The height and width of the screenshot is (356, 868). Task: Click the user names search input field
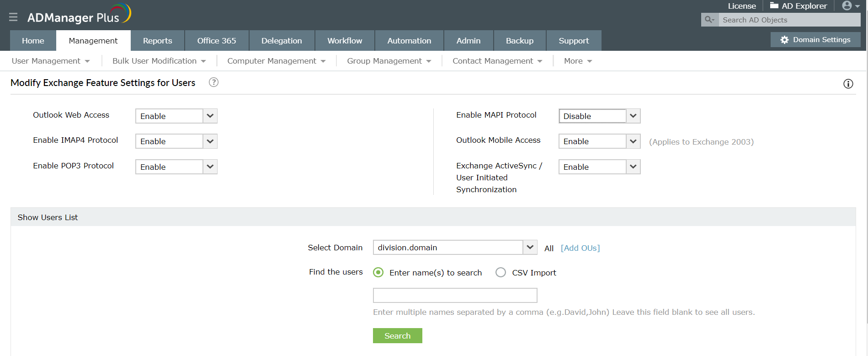(x=455, y=295)
